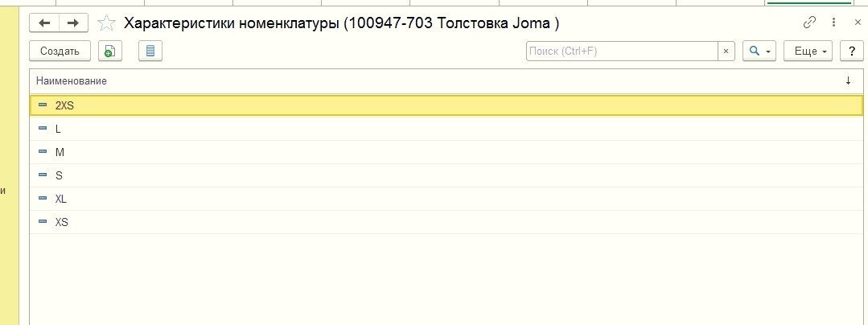Select the L size row
The height and width of the screenshot is (325, 868).
(446, 129)
